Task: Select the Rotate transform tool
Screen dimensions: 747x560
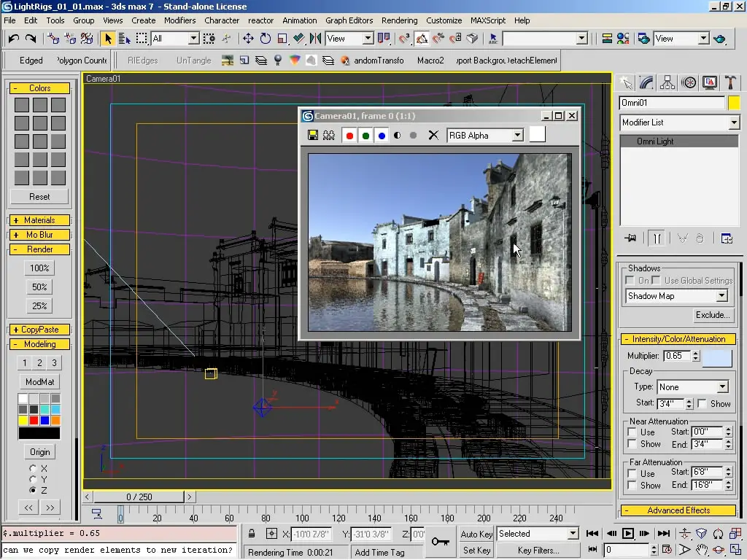Action: coord(265,39)
